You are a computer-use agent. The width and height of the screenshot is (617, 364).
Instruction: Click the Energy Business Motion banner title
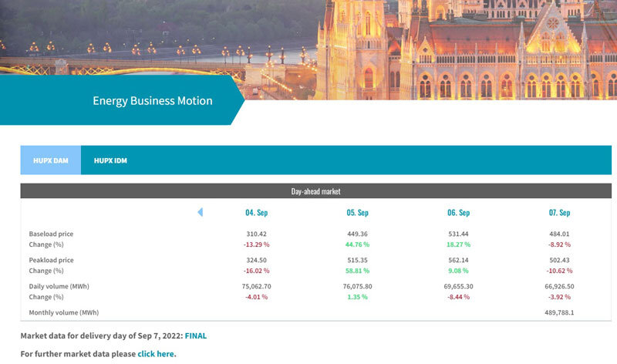pos(152,101)
